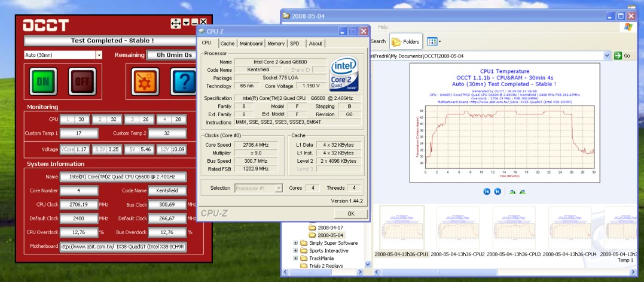This screenshot has width=644, height=282.
Task: Click the CPU-Z title bar icon
Action: coord(202,31)
